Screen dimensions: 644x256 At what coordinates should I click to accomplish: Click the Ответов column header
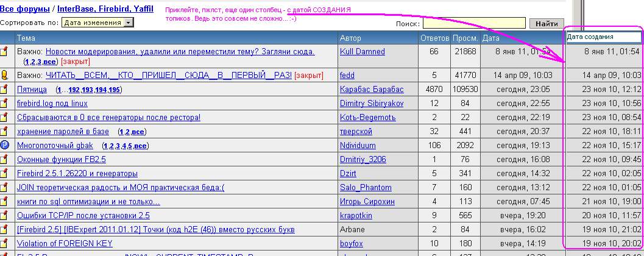coord(434,38)
